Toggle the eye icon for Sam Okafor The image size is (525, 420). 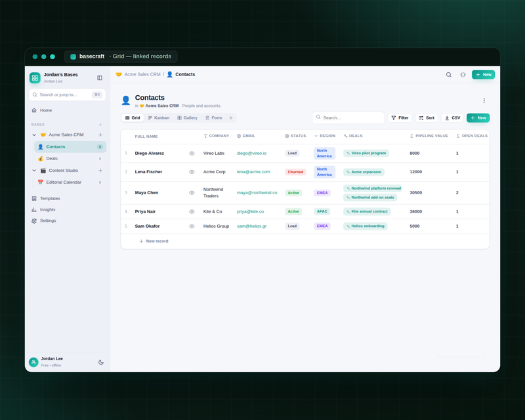click(192, 226)
